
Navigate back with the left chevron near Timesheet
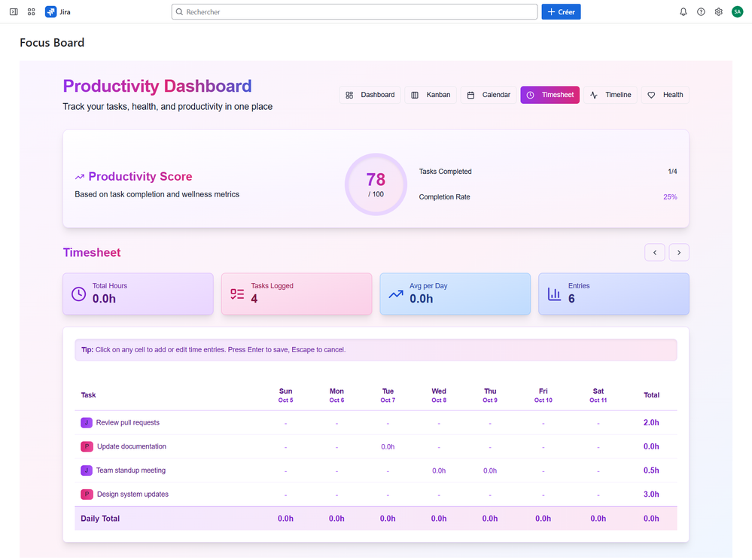click(x=654, y=252)
